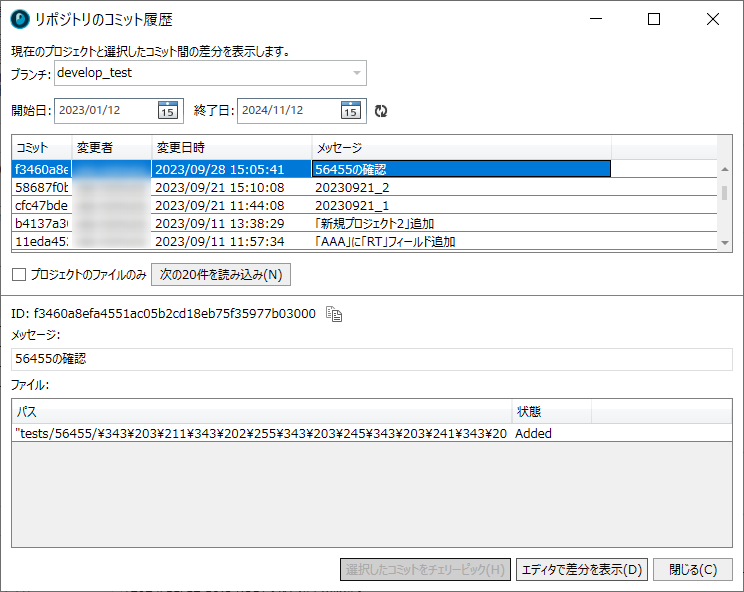The width and height of the screenshot is (744, 592).
Task: Select commit row f3460a8e
Action: tap(364, 169)
